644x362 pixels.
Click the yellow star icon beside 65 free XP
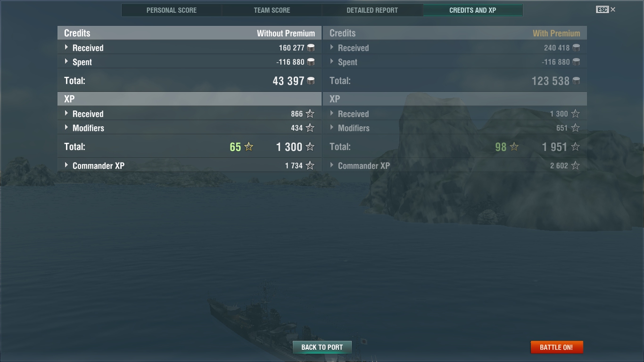pos(248,147)
